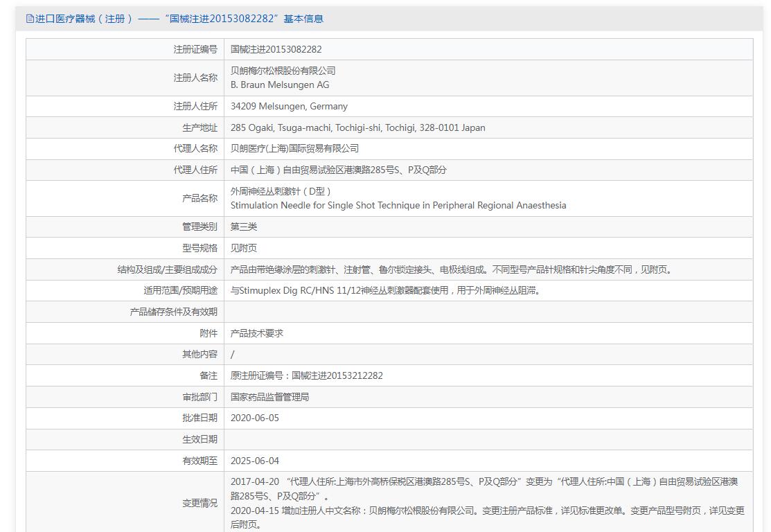Click 见附页 in the 型号规格 row
The height and width of the screenshot is (532, 771).
pos(243,248)
